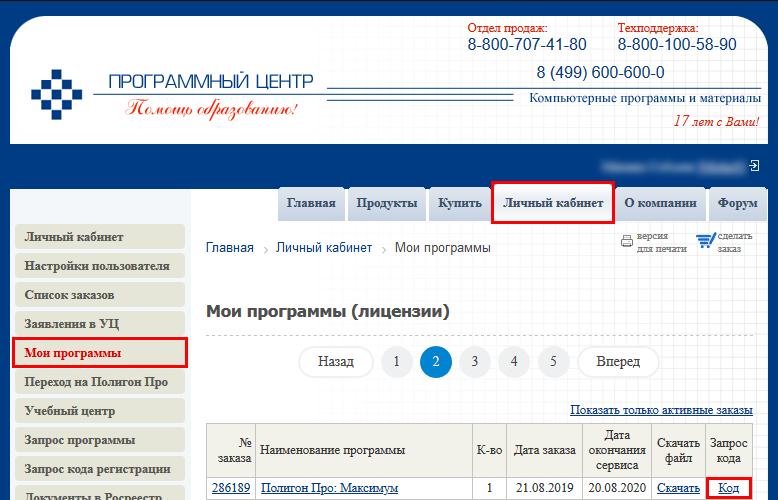Open Запрос программы sidebar item
The image size is (778, 500).
coord(100,440)
